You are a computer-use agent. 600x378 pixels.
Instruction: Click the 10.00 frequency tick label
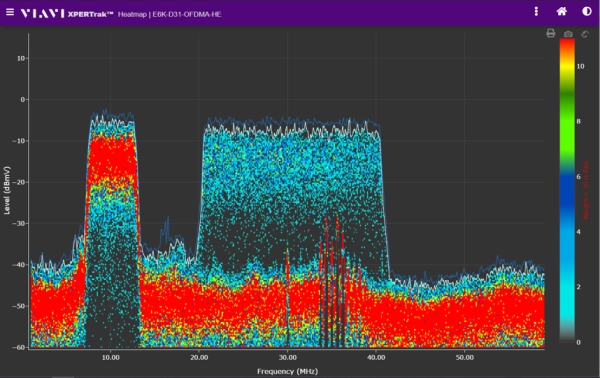click(x=111, y=357)
